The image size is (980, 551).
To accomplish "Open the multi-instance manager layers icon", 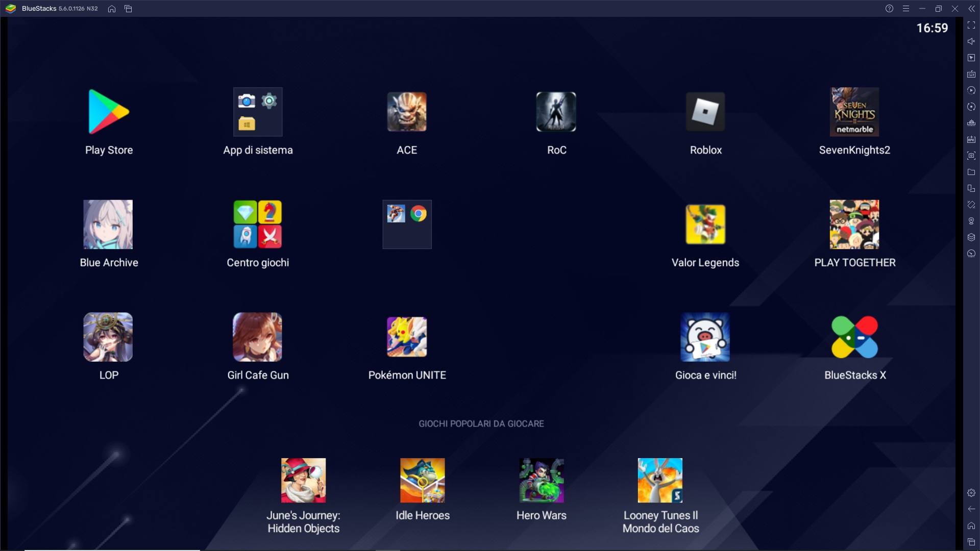I will coord(971,237).
